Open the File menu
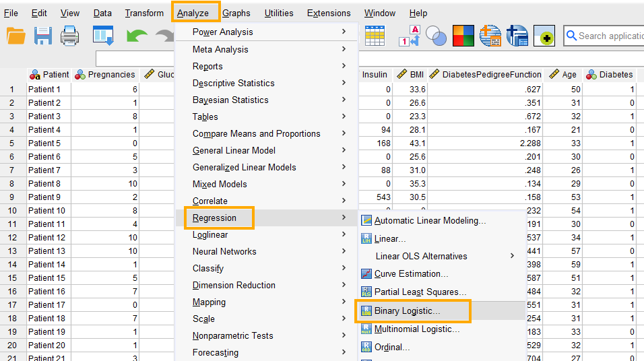Viewport: 644px width, 361px height. [x=11, y=13]
